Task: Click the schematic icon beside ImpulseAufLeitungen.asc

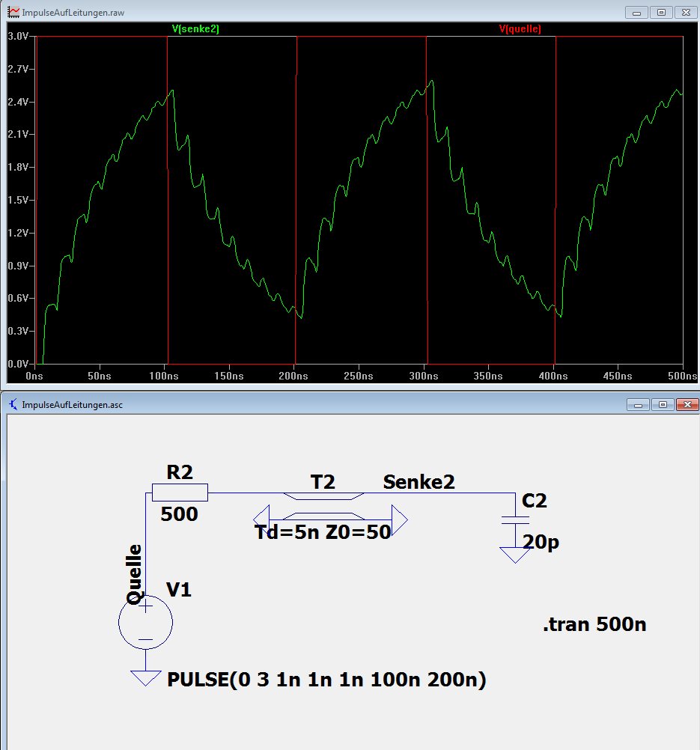Action: [x=13, y=404]
